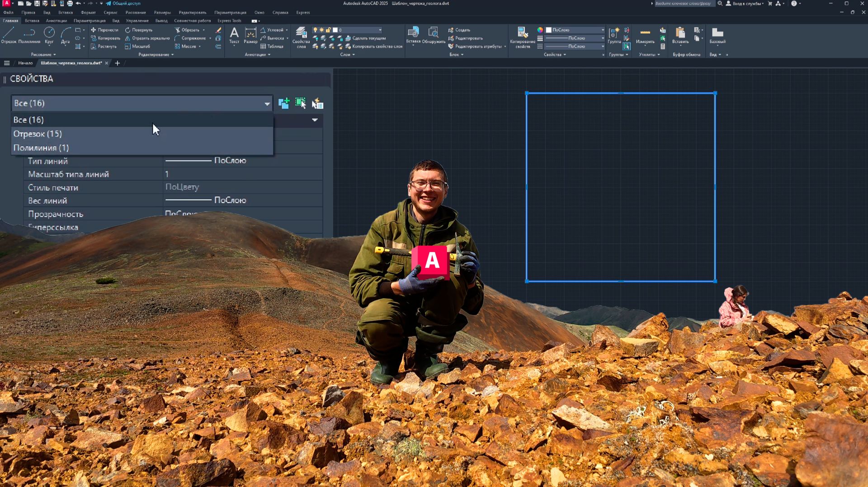
Task: Click the object color wheel swatch icon
Action: pos(540,30)
